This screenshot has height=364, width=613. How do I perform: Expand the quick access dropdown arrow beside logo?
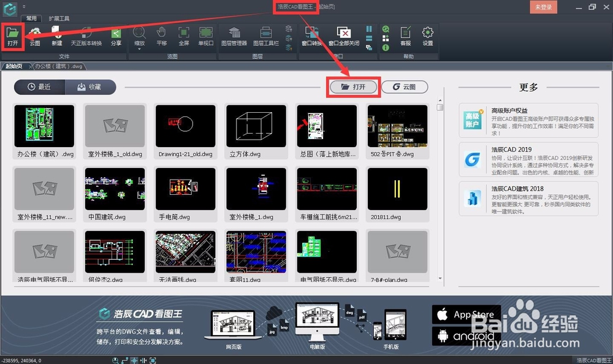[x=24, y=7]
